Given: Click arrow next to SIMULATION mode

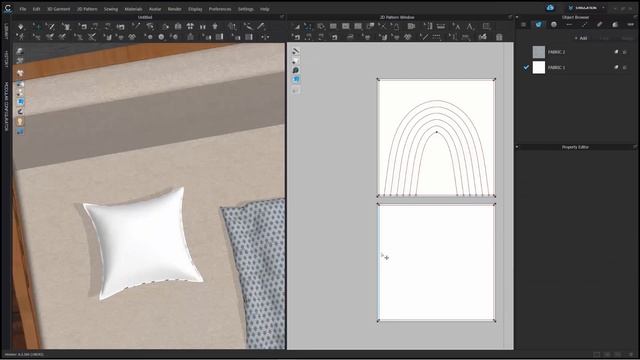Looking at the screenshot, I should [603, 8].
